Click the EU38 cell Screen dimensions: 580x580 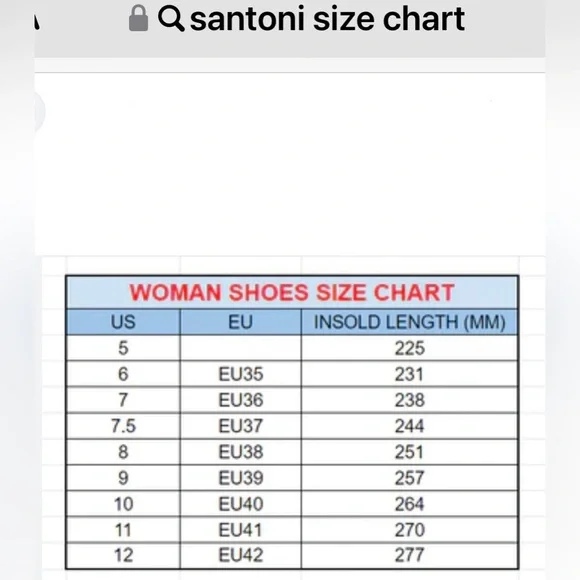pos(240,452)
